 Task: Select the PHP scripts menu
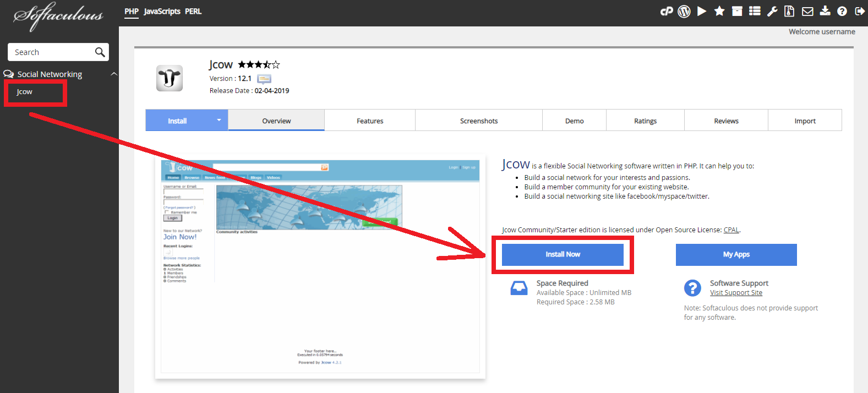point(132,12)
